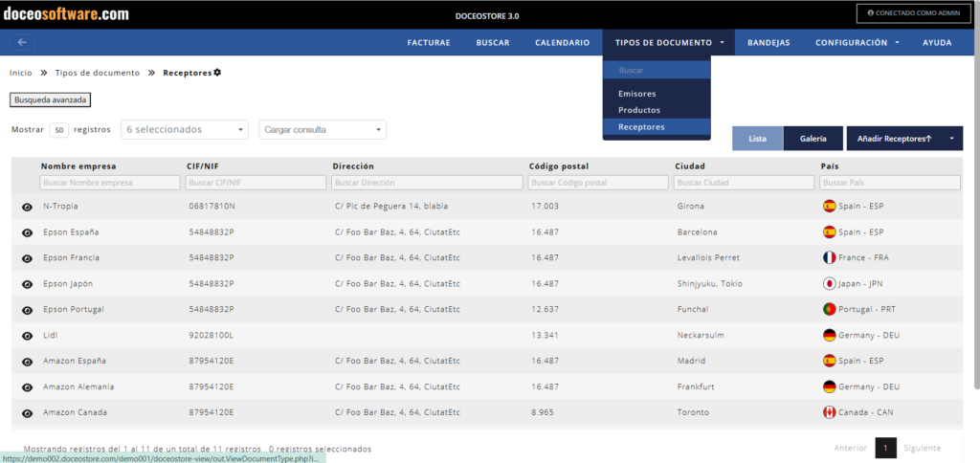
Task: View the Amazon Canada record eye icon
Action: (x=27, y=413)
